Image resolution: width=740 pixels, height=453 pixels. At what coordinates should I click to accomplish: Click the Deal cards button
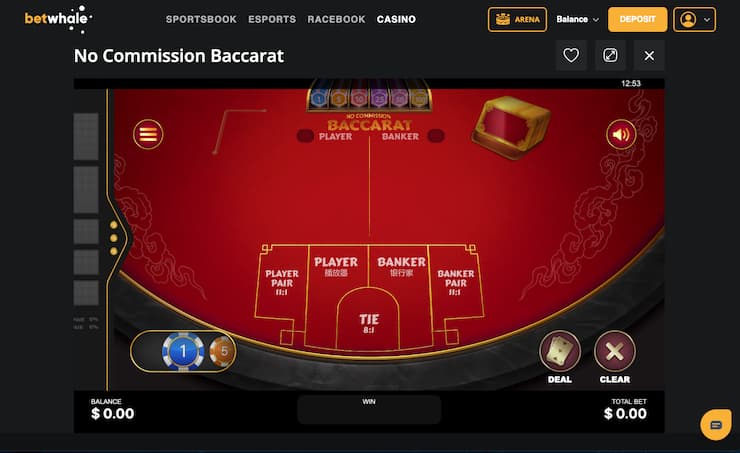coord(560,357)
